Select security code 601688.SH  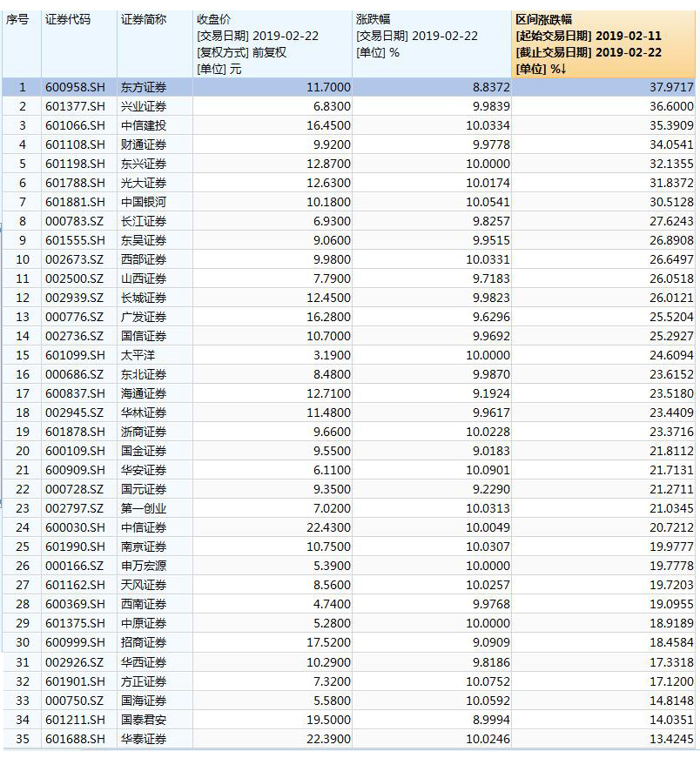(x=75, y=739)
